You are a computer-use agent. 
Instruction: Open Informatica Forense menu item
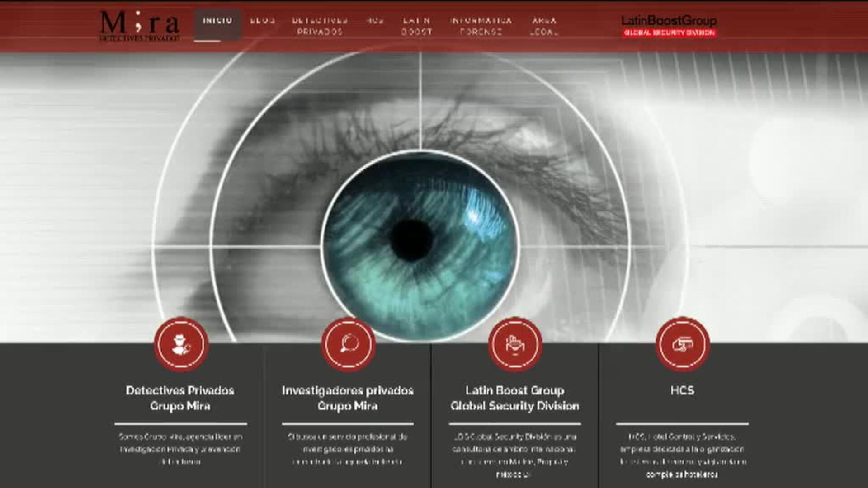(481, 26)
